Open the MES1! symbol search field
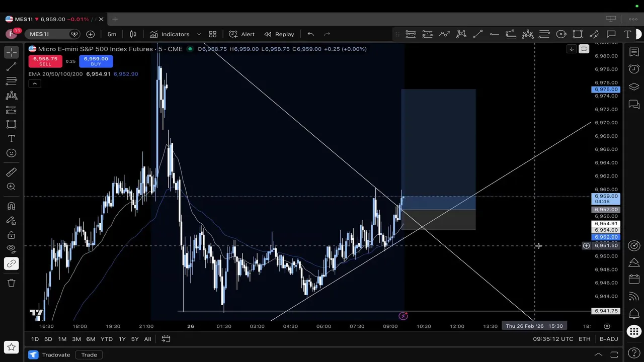The height and width of the screenshot is (362, 644). 51,34
